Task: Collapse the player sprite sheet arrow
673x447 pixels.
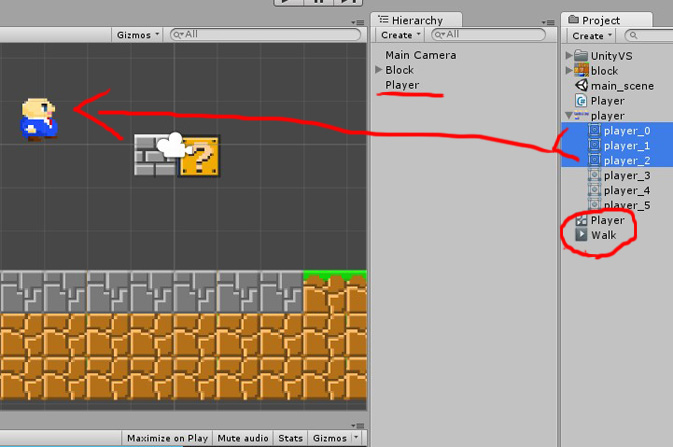Action: tap(569, 115)
